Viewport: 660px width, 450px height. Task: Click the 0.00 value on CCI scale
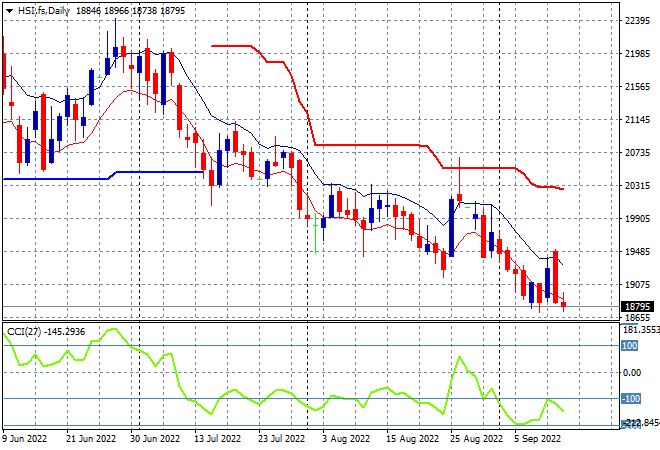[x=632, y=373]
